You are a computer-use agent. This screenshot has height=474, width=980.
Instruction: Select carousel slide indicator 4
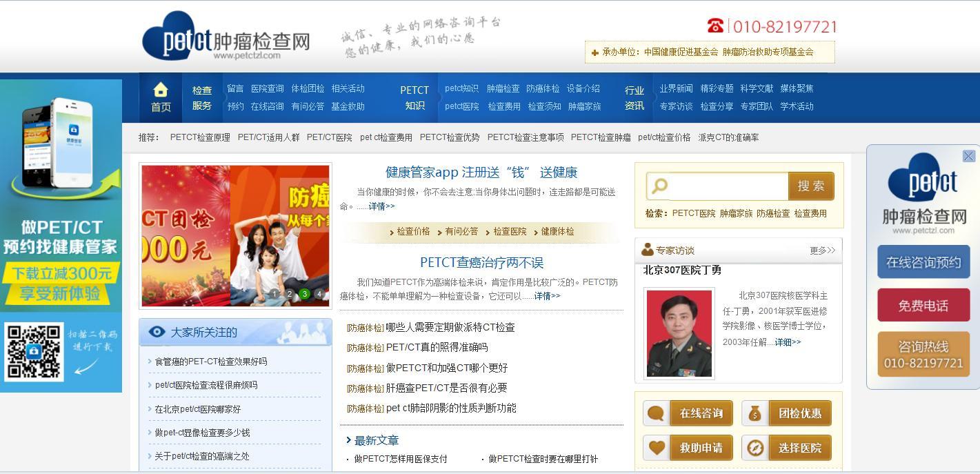(x=319, y=294)
